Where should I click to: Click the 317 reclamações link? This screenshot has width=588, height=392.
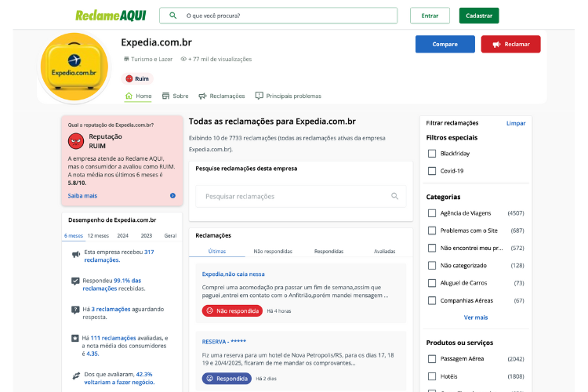(119, 256)
